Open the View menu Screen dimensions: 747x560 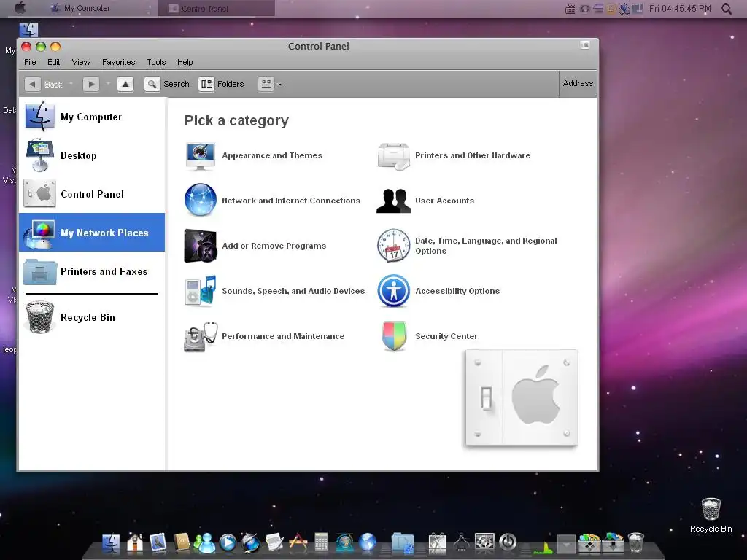click(x=81, y=62)
